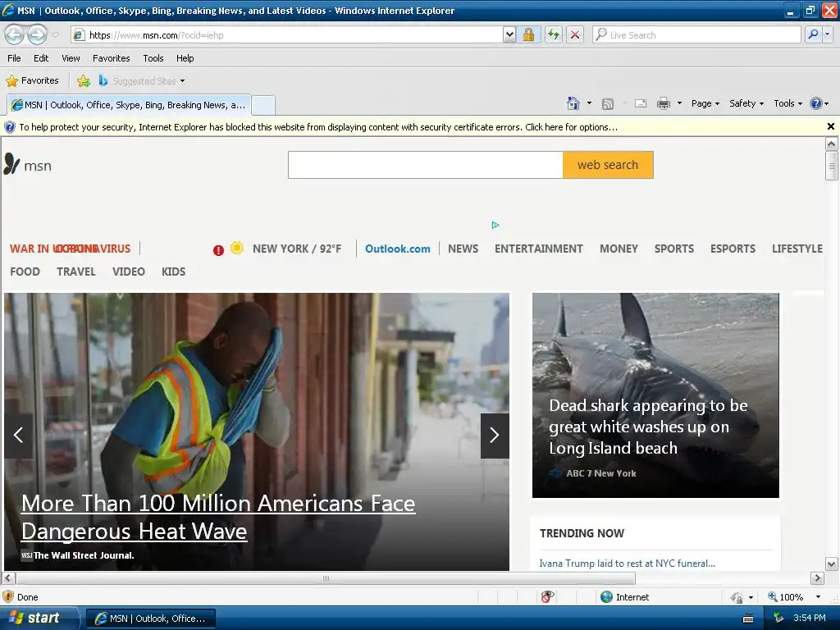This screenshot has height=630, width=840.
Task: Open the Tools command bar dropdown
Action: [x=787, y=103]
